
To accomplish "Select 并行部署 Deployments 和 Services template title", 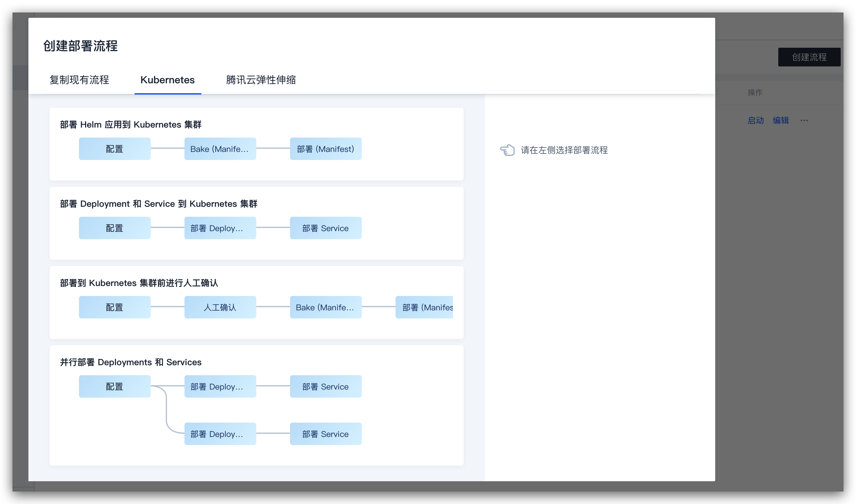I will tap(130, 362).
